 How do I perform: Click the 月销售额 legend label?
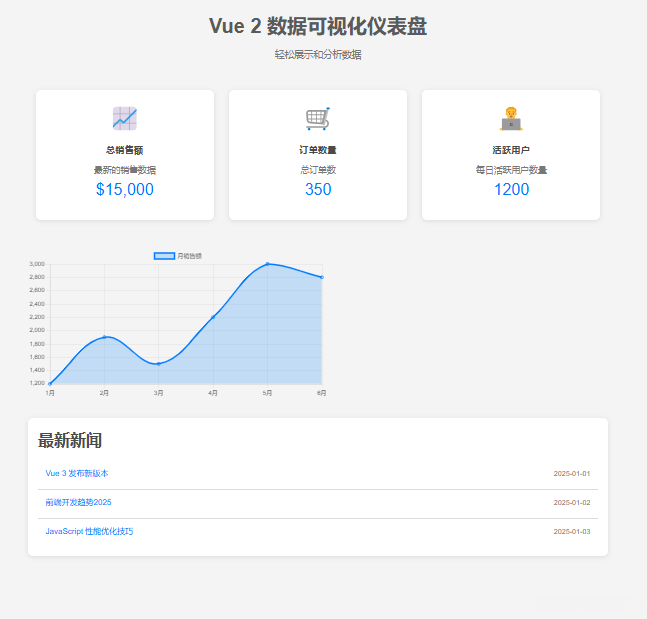pyautogui.click(x=189, y=256)
